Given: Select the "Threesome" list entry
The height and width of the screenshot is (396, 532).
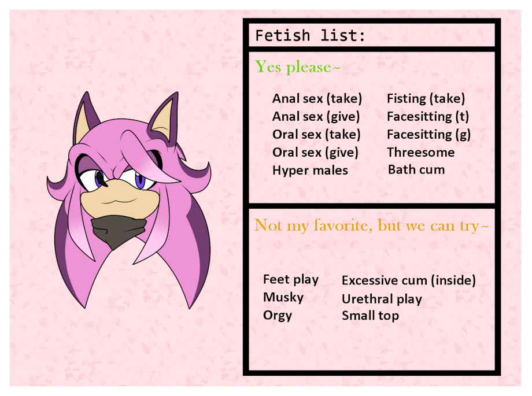Looking at the screenshot, I should click(420, 153).
